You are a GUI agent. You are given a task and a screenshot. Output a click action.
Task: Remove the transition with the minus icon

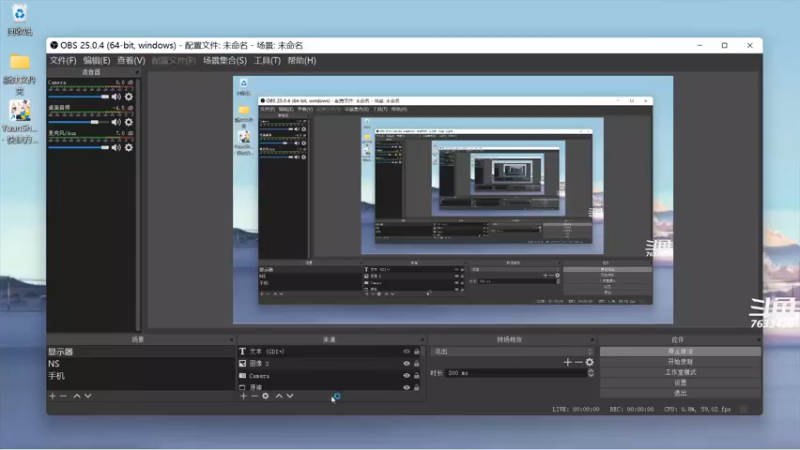(x=579, y=362)
